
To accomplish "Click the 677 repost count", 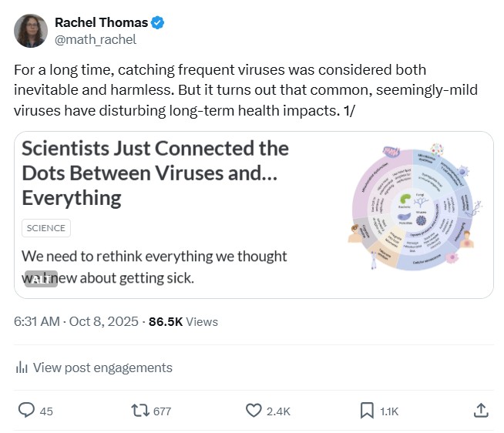I will tap(162, 411).
